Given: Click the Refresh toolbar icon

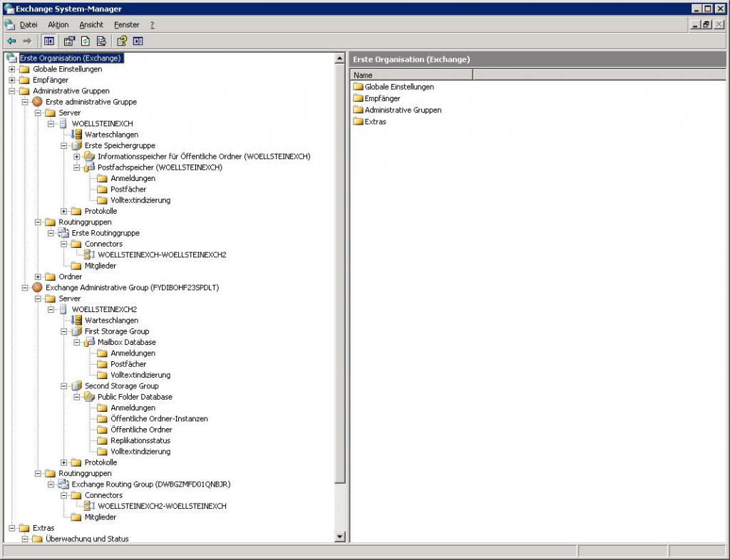Looking at the screenshot, I should (x=86, y=41).
